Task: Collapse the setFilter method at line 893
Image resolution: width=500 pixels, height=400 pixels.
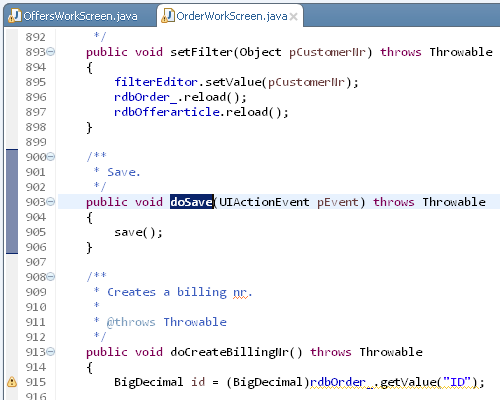Action: coord(51,52)
